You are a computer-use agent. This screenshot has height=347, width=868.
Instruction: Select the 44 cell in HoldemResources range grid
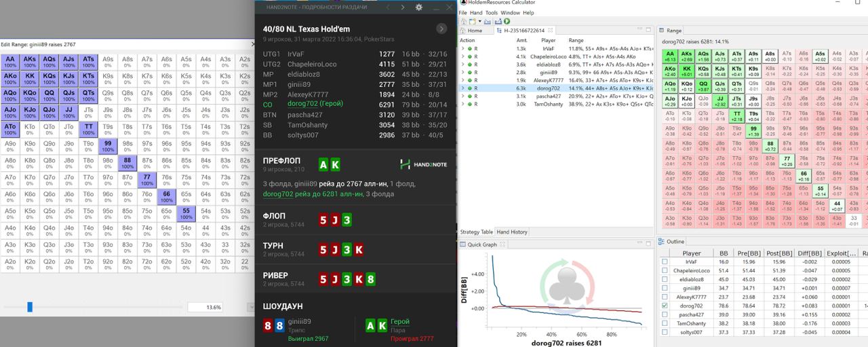pyautogui.click(x=837, y=206)
